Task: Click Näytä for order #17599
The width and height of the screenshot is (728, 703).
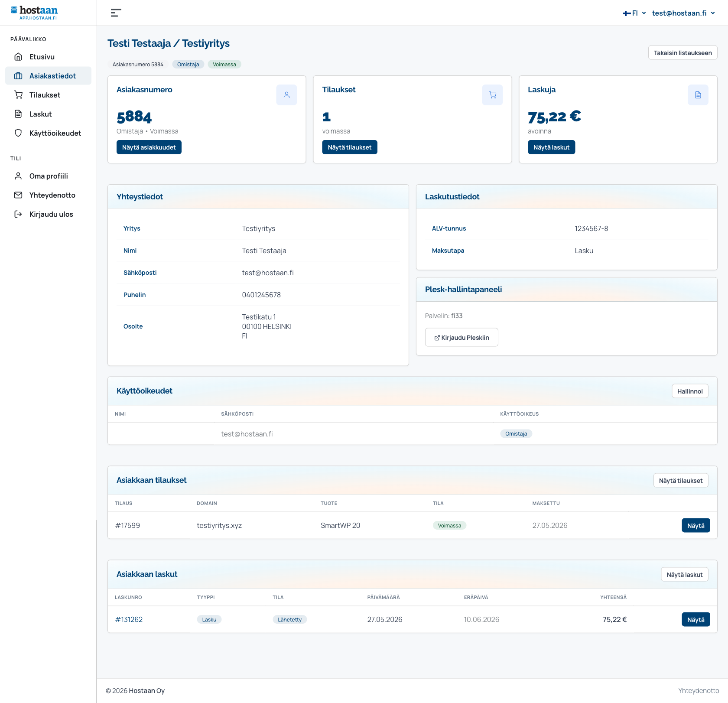Action: 695,526
